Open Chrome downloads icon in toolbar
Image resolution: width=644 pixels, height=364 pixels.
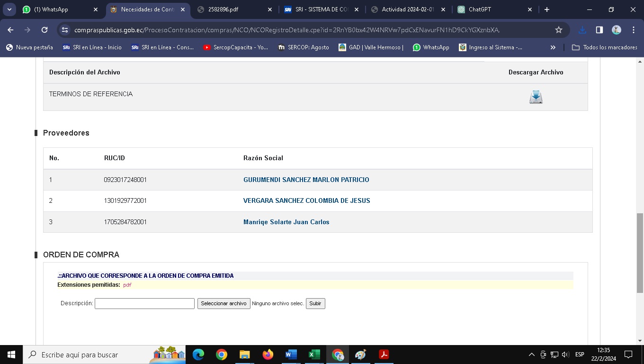[582, 30]
